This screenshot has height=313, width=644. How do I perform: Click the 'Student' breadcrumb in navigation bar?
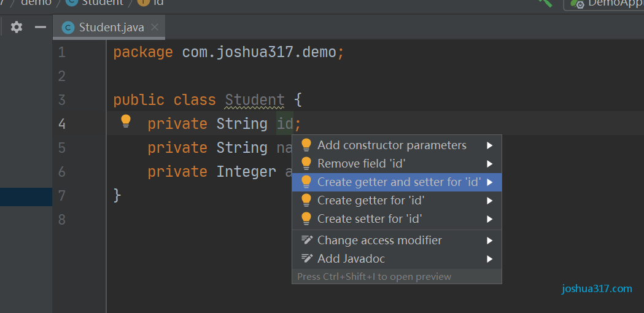click(x=103, y=2)
